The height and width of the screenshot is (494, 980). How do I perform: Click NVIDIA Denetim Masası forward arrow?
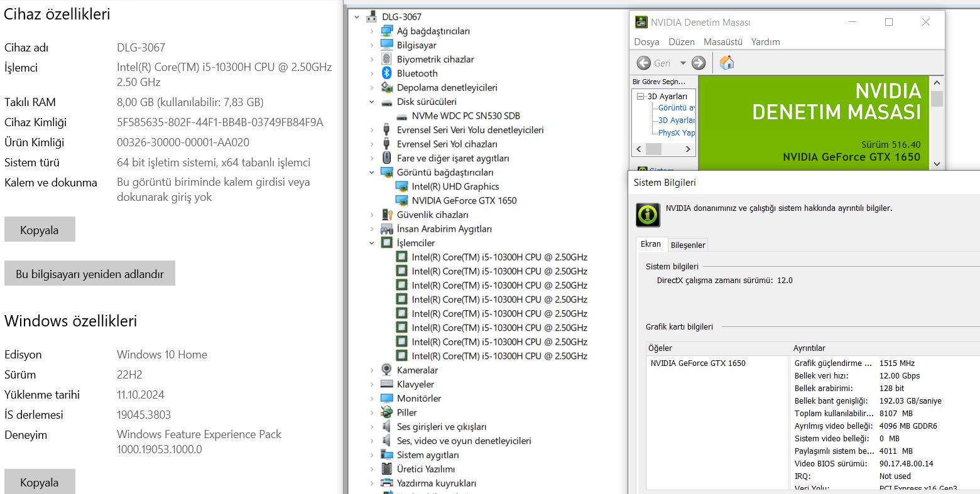(699, 63)
